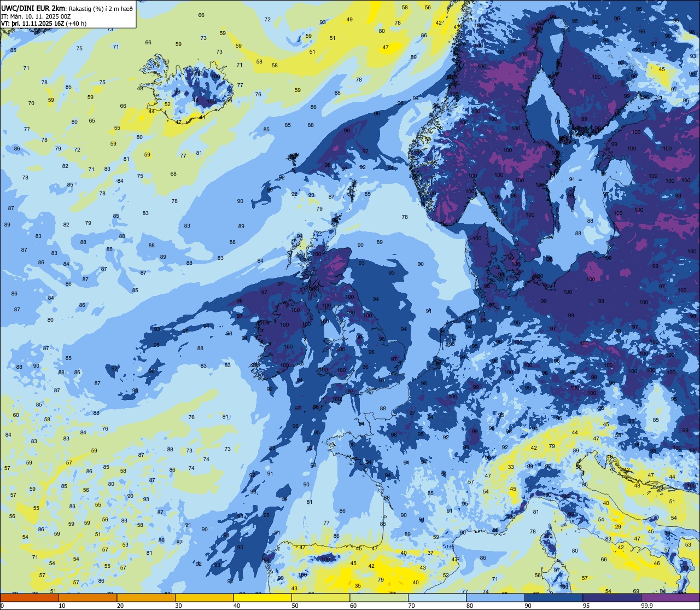Select the 'VT: þri. 11.11.2025 16Z' text
This screenshot has width=700, height=610.
[32, 24]
